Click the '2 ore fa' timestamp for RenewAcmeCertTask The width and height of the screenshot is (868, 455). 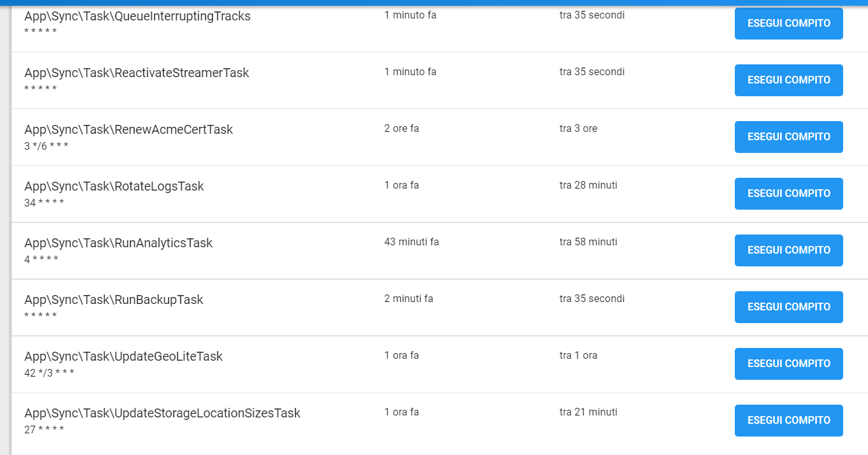[401, 128]
